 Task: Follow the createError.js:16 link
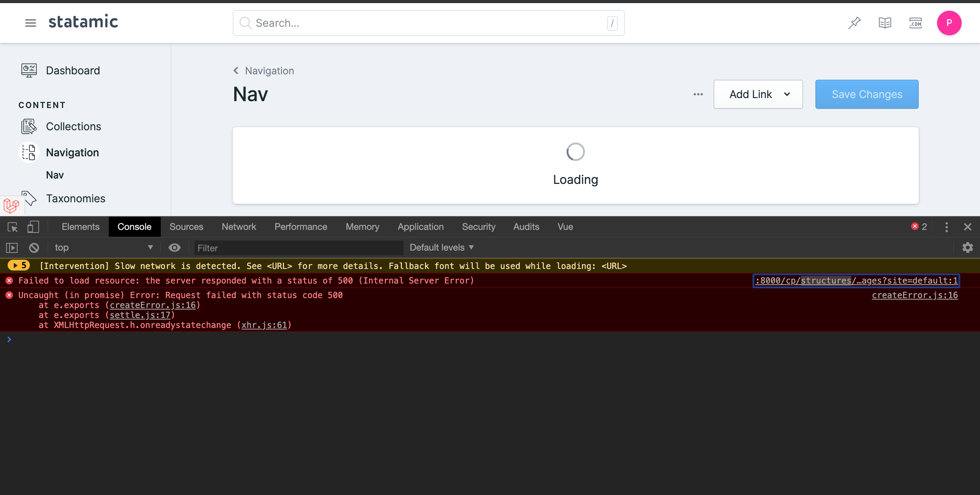pos(915,295)
